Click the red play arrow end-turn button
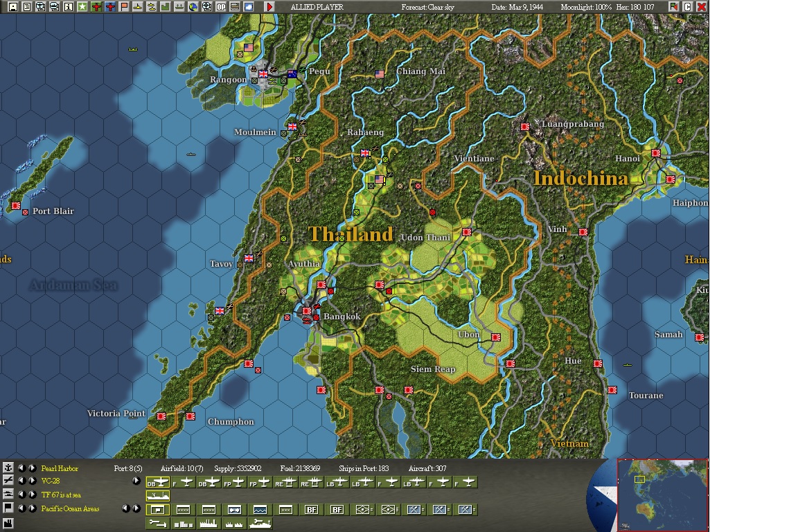 [x=269, y=7]
